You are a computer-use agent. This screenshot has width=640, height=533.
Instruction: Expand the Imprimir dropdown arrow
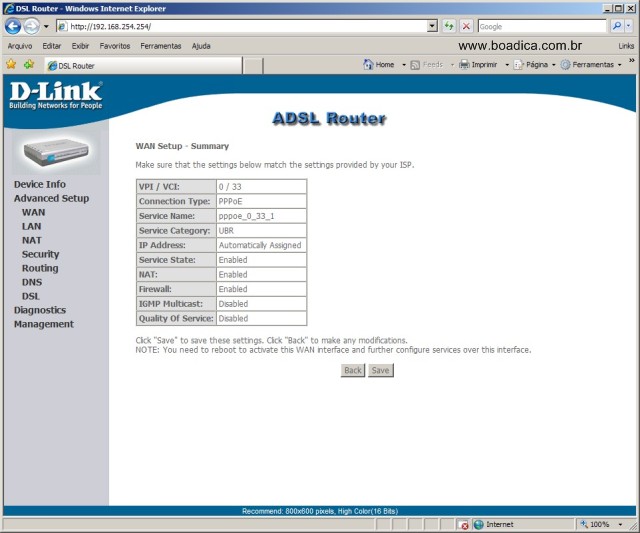pyautogui.click(x=507, y=65)
